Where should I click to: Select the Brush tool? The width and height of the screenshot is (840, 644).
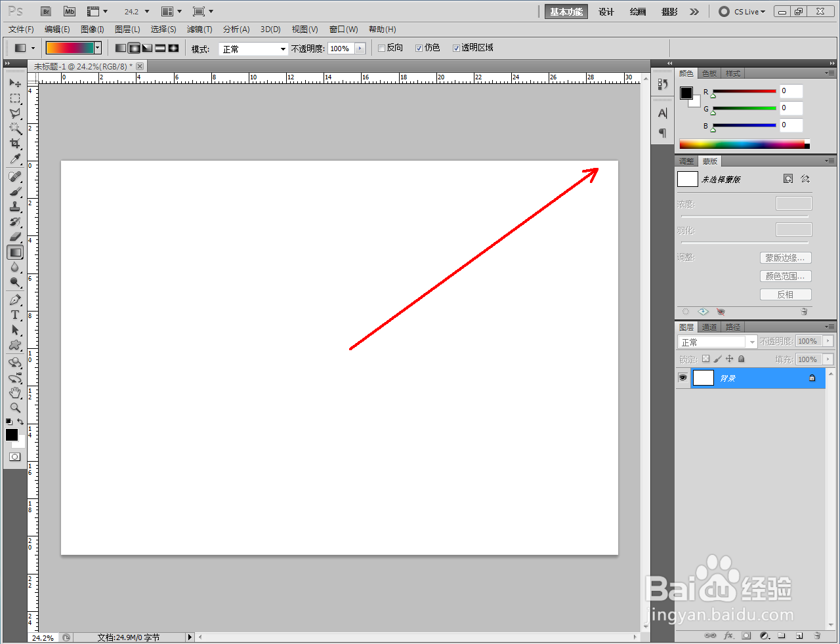pyautogui.click(x=15, y=191)
